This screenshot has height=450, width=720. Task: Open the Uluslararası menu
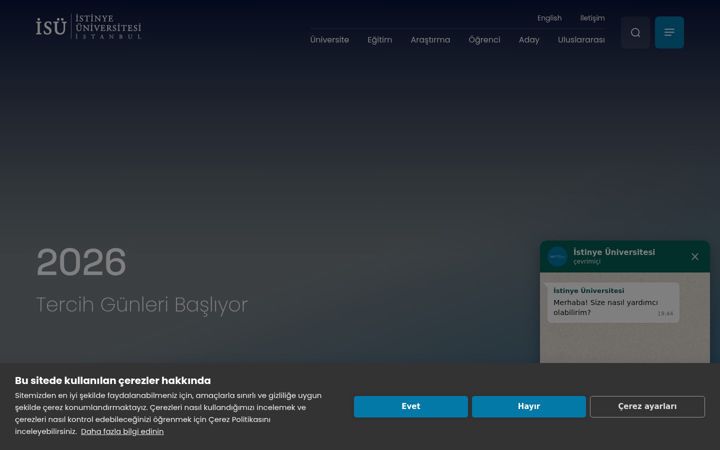pyautogui.click(x=581, y=40)
